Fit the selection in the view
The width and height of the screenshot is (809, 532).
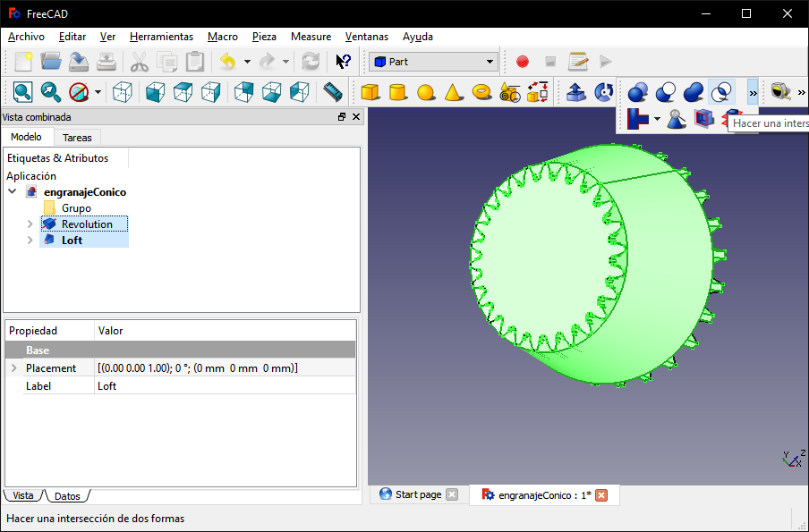point(50,92)
